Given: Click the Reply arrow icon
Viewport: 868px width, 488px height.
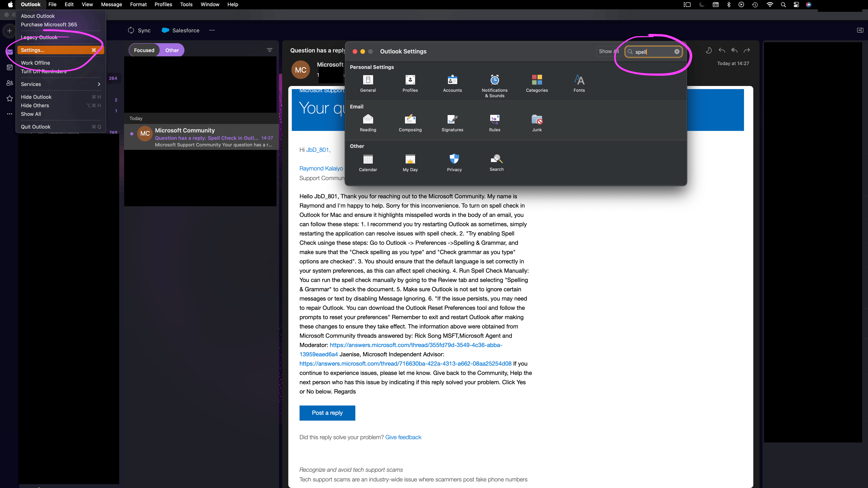Looking at the screenshot, I should (x=722, y=51).
